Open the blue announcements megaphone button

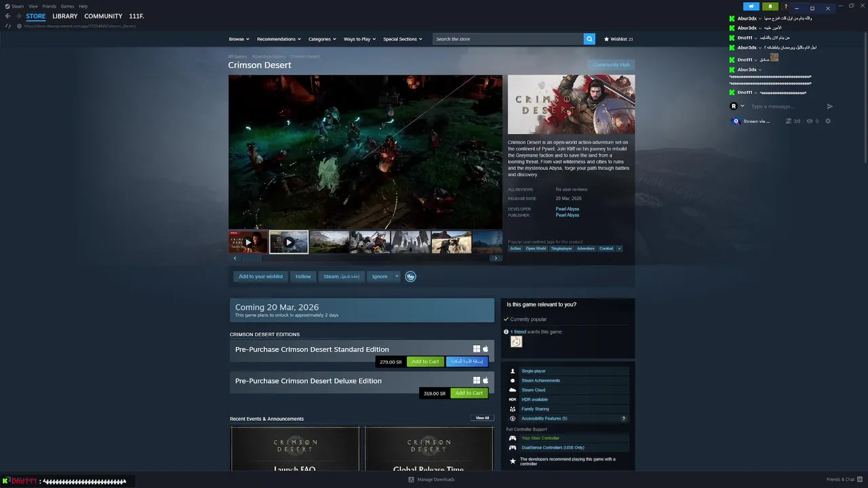point(751,7)
